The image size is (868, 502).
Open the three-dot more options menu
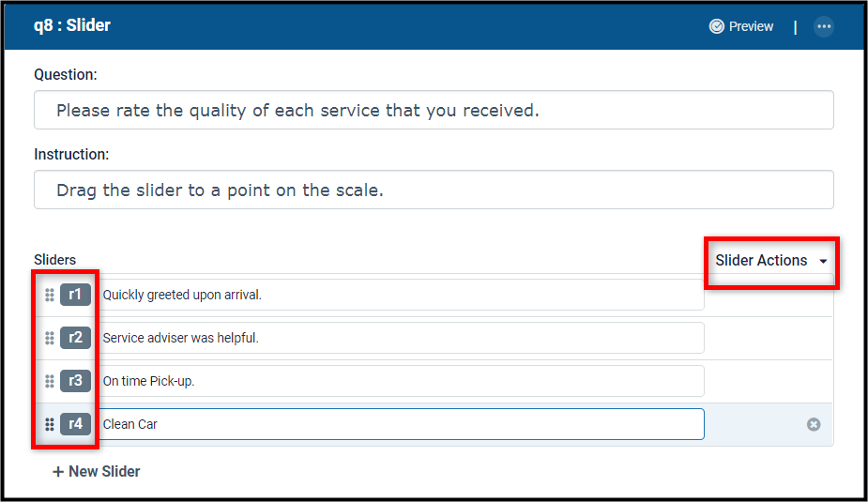(x=824, y=26)
